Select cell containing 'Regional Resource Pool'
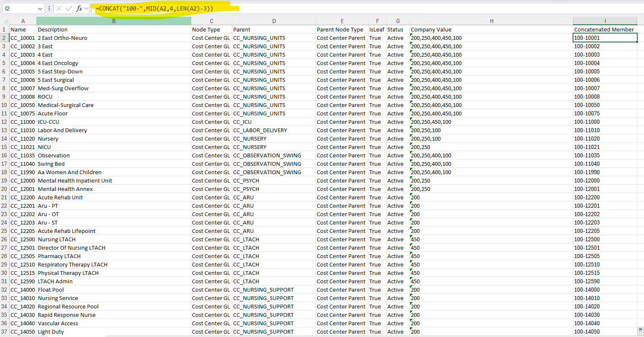644x337 pixels. click(113, 306)
